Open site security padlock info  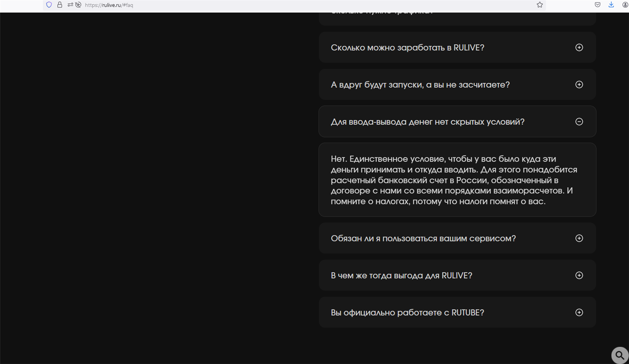(x=60, y=5)
